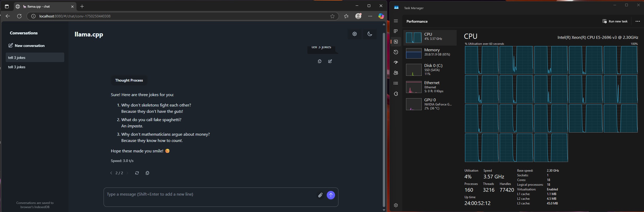Viewport: 644px width, 212px height.
Task: Click the "% Utilisation over 60 seconds" label
Action: [484, 44]
